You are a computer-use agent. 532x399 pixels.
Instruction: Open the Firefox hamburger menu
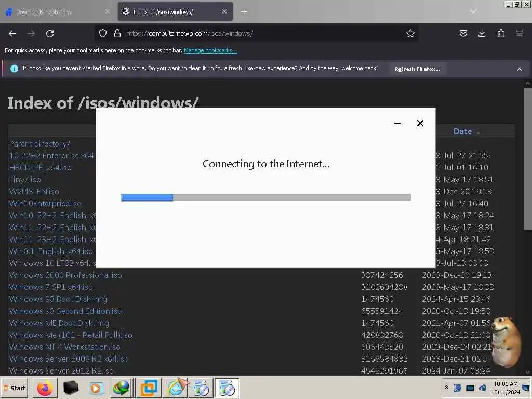point(520,33)
